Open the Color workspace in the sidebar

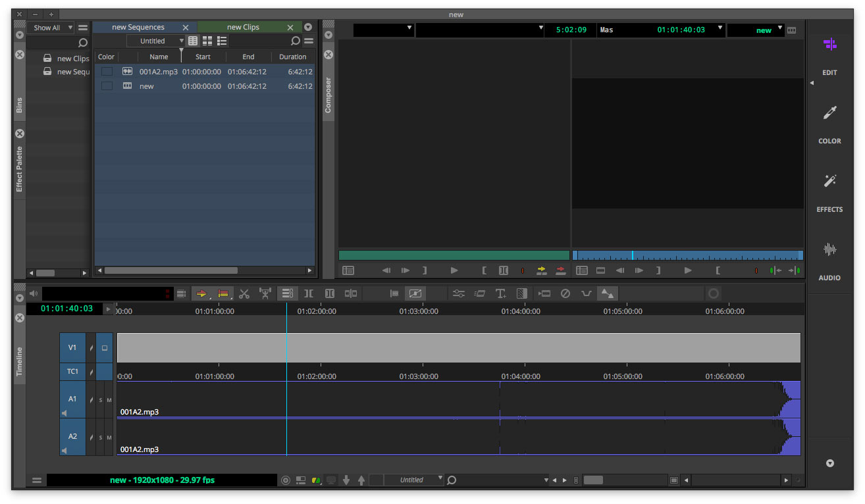(829, 124)
